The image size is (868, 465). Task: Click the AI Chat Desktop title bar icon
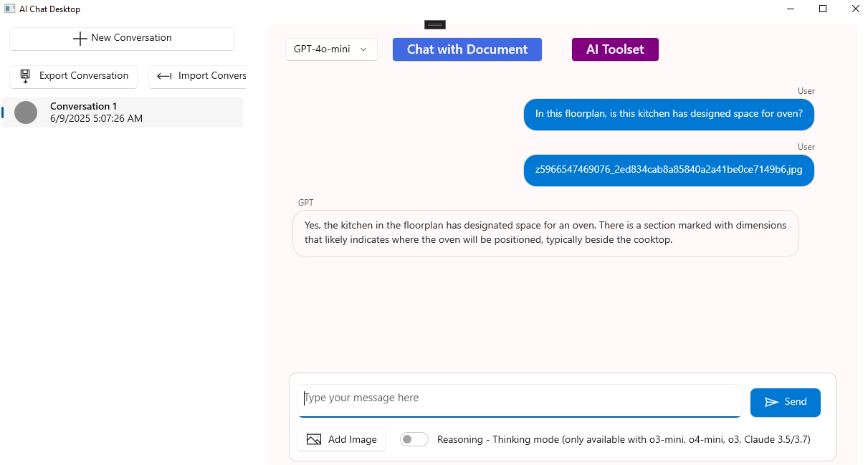click(x=10, y=9)
